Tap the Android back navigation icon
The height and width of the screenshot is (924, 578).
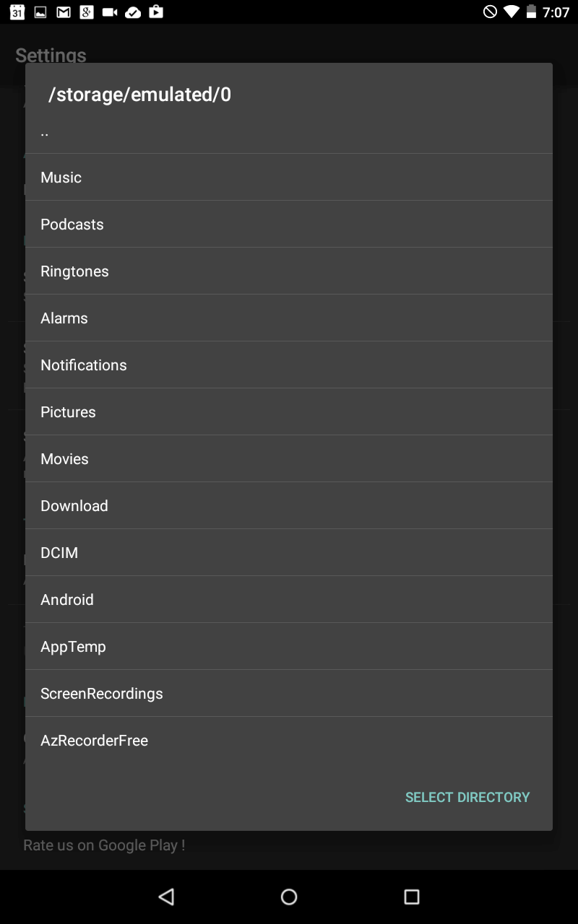click(167, 897)
